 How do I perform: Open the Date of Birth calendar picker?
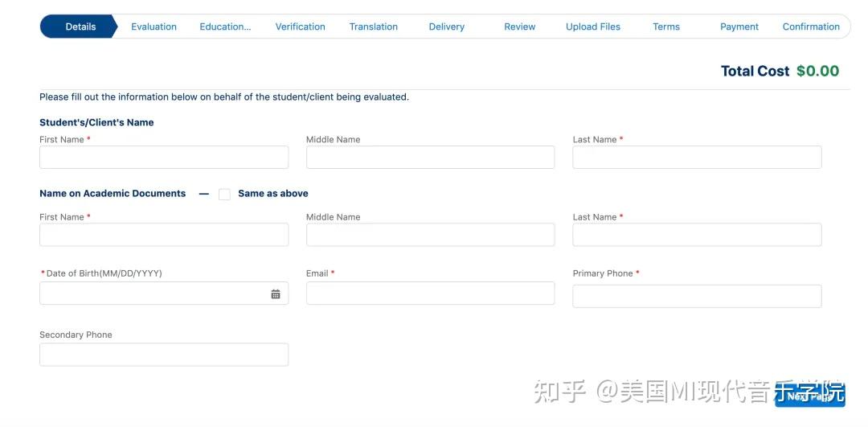tap(276, 294)
